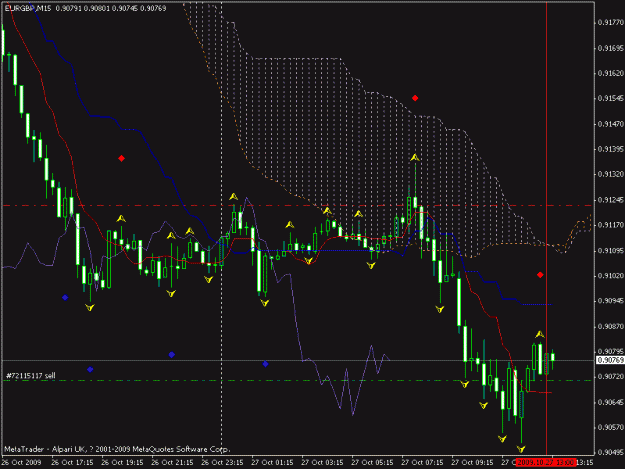Click the 26 Oct 21:15 time axis label
This screenshot has width=625, height=469.
(173, 463)
